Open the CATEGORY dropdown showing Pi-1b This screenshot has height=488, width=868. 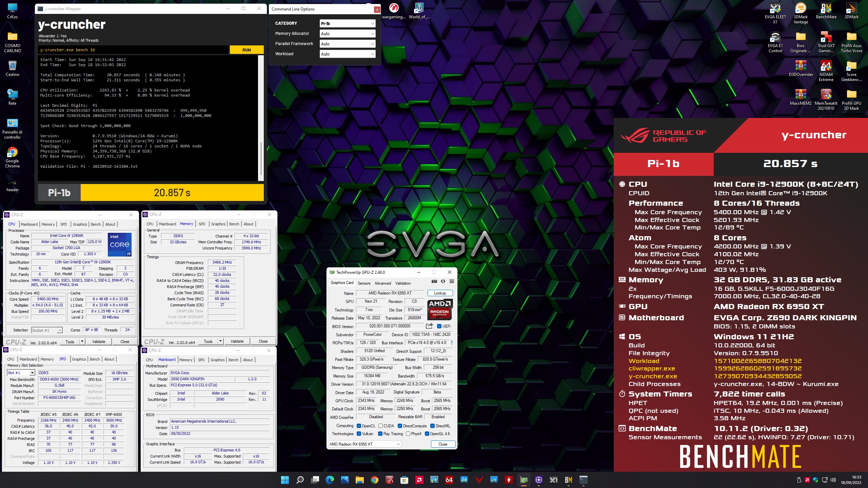point(348,23)
